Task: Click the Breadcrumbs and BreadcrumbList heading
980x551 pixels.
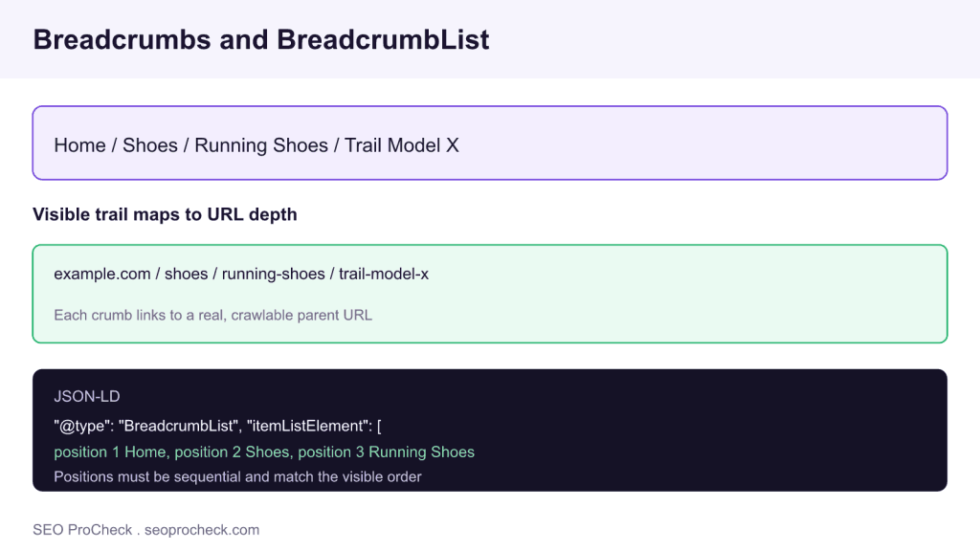Action: click(x=261, y=39)
